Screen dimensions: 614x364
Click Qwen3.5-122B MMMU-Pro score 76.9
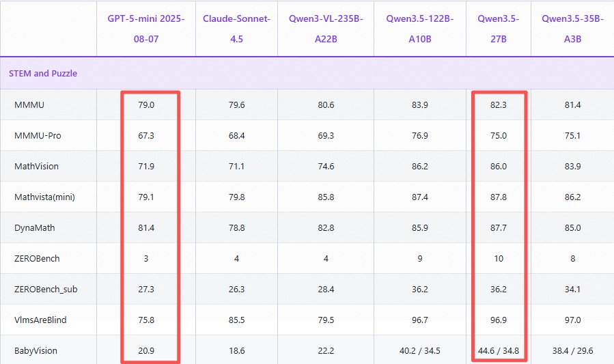pyautogui.click(x=420, y=136)
